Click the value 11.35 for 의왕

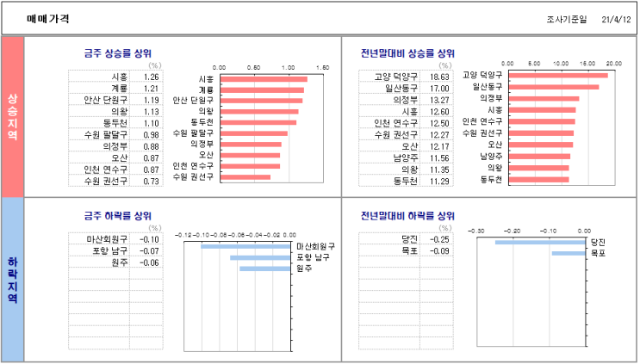439,170
